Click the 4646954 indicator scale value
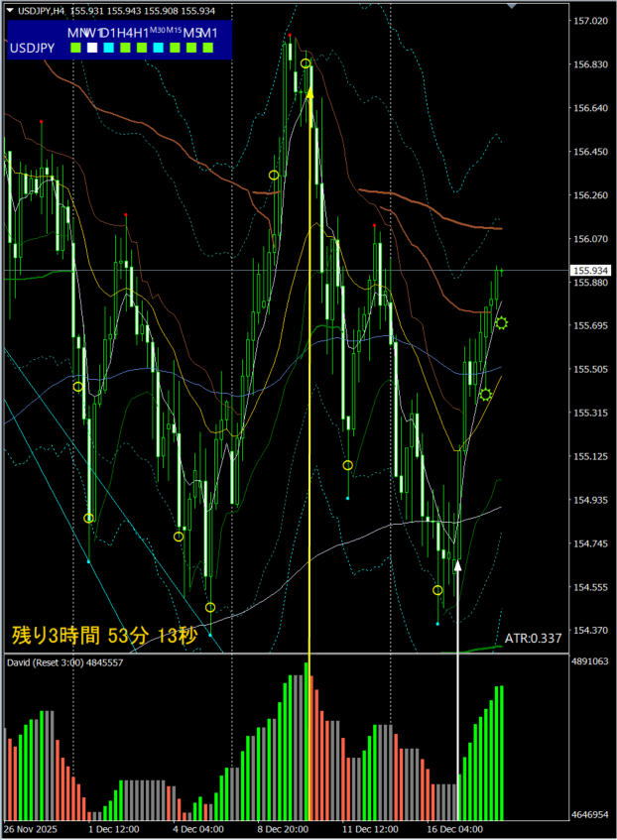617x840 pixels. [x=589, y=815]
